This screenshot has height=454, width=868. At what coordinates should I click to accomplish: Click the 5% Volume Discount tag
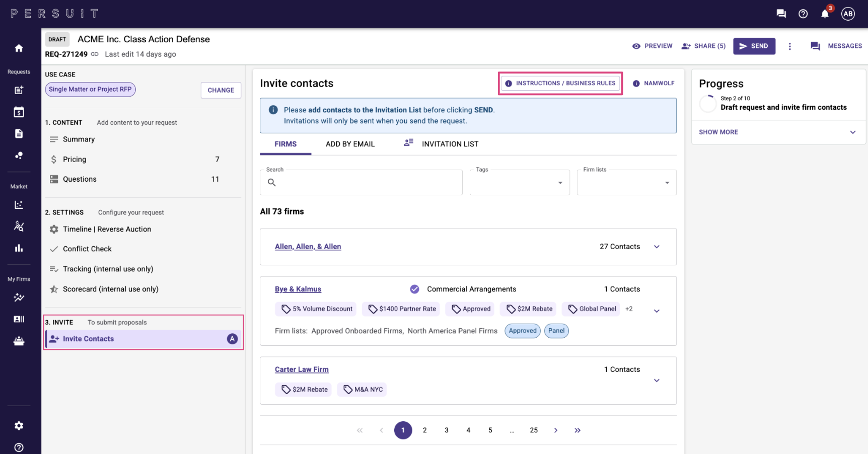[x=316, y=309]
